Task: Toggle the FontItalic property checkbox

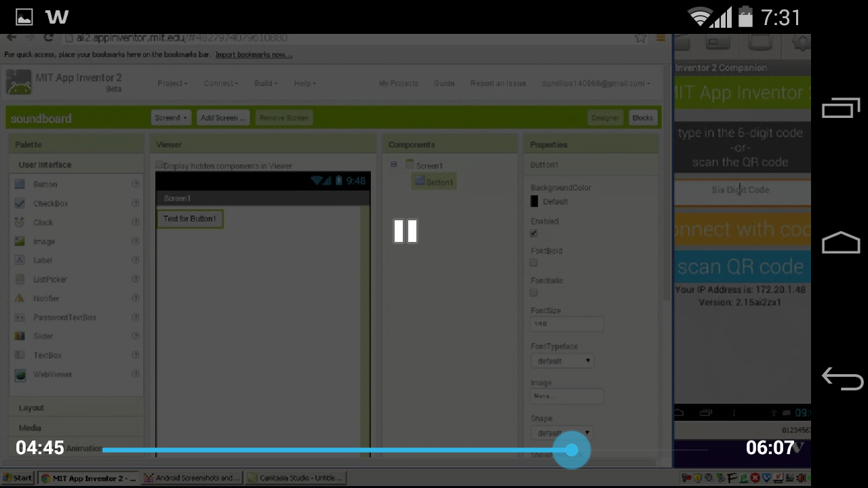Action: (x=534, y=293)
